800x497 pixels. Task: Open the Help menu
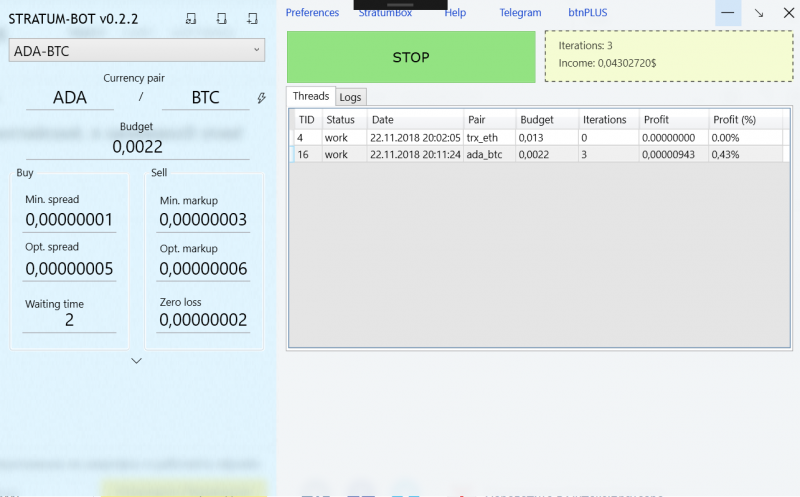click(x=455, y=13)
